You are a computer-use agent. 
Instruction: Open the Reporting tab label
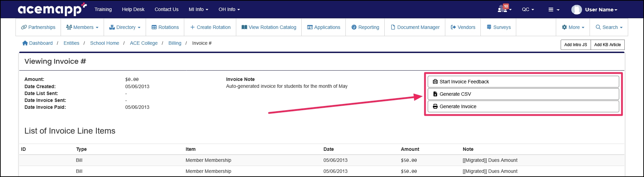click(368, 27)
